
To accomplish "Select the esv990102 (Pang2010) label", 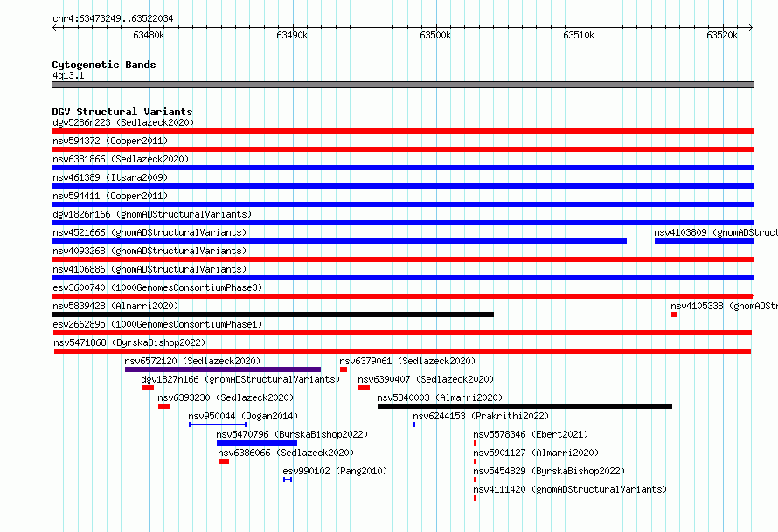I will (x=335, y=471).
